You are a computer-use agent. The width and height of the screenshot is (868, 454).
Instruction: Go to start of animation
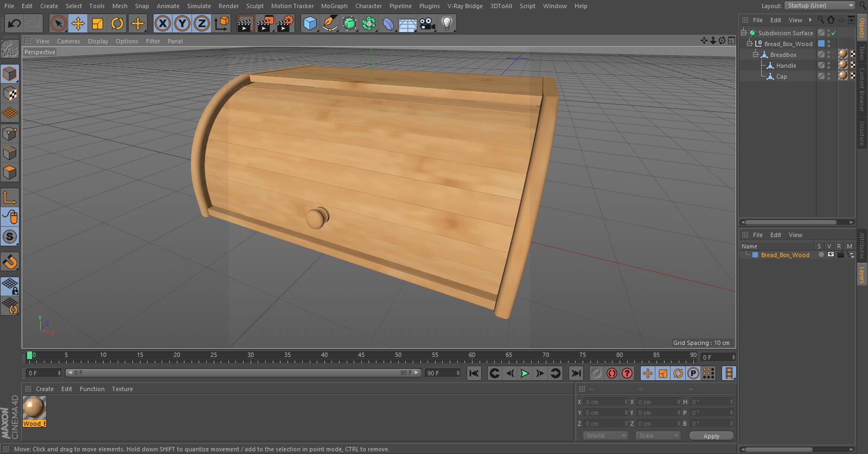[x=474, y=373]
